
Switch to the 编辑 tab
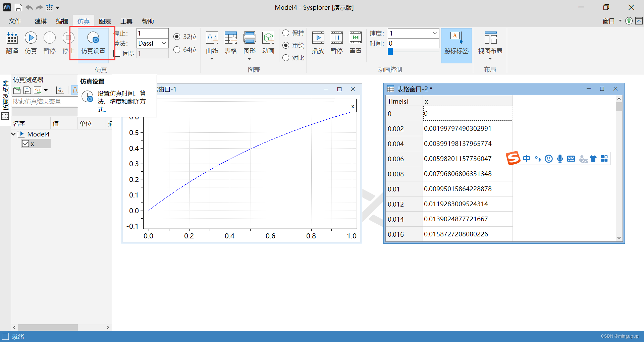tap(62, 21)
